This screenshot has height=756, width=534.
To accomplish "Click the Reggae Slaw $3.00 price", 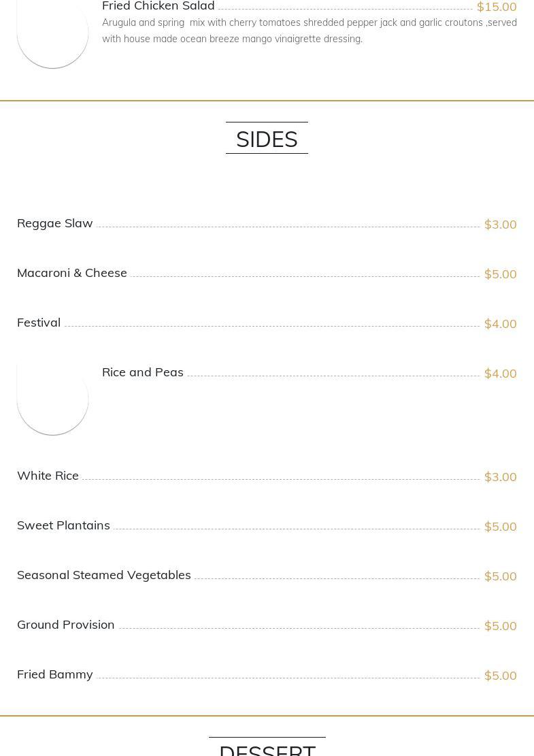I will [500, 225].
